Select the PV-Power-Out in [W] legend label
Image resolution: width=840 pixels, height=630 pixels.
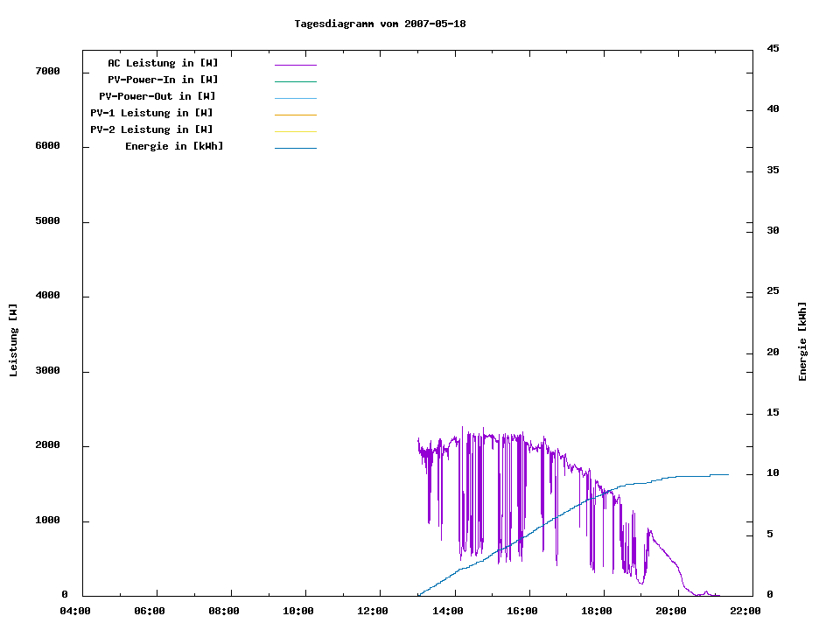coord(157,96)
